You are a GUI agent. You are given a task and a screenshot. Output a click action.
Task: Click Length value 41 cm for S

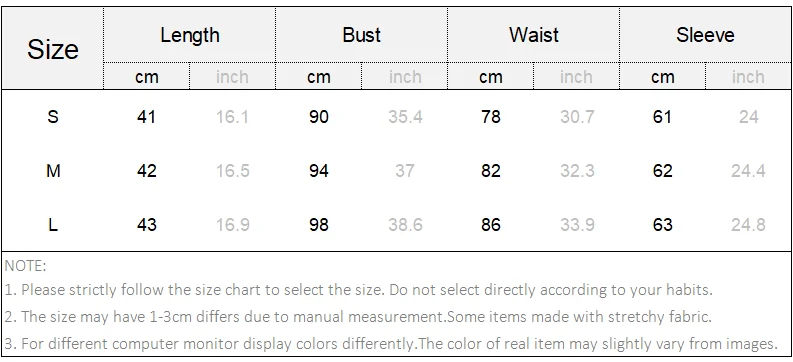(147, 117)
